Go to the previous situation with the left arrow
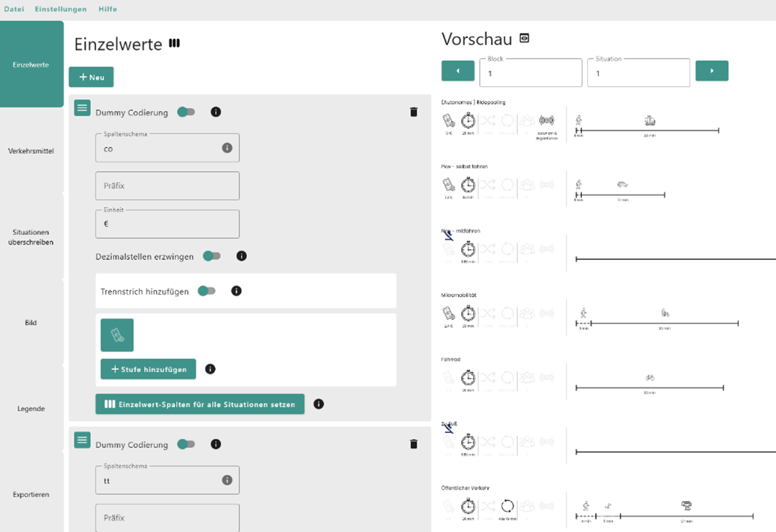 (458, 71)
